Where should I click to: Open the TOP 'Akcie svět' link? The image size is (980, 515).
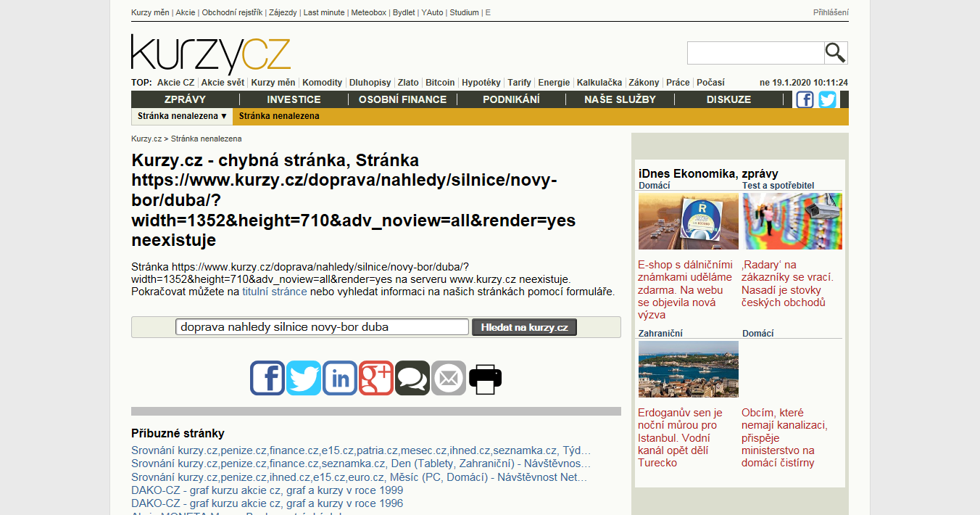tap(223, 83)
